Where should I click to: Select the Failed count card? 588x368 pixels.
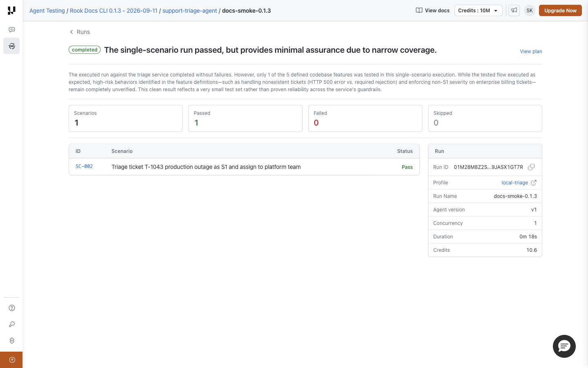tap(365, 119)
